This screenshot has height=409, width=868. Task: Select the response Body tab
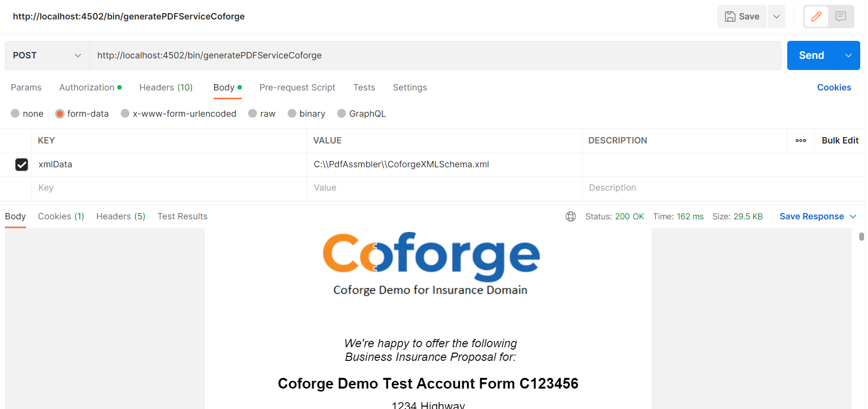pos(16,216)
